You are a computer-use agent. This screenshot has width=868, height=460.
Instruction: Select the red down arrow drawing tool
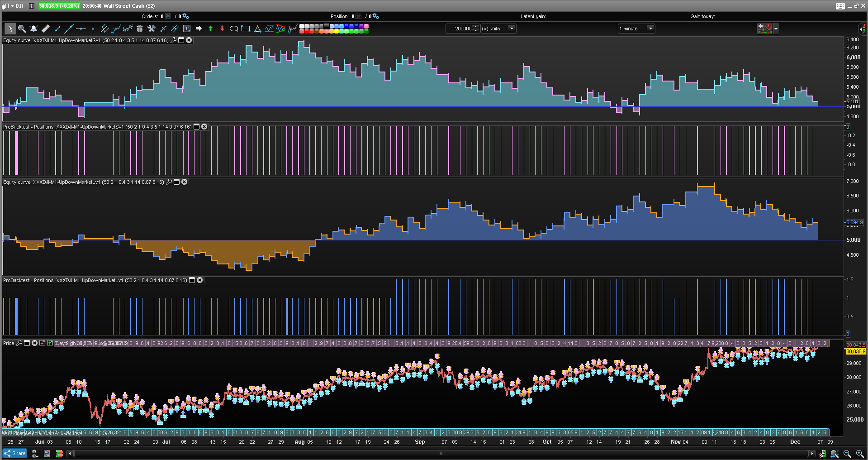[222, 29]
